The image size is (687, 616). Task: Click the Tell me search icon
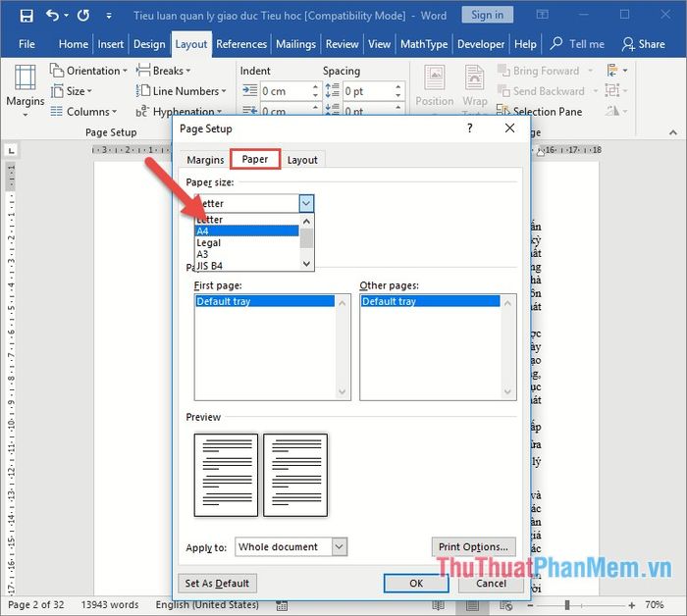(556, 43)
